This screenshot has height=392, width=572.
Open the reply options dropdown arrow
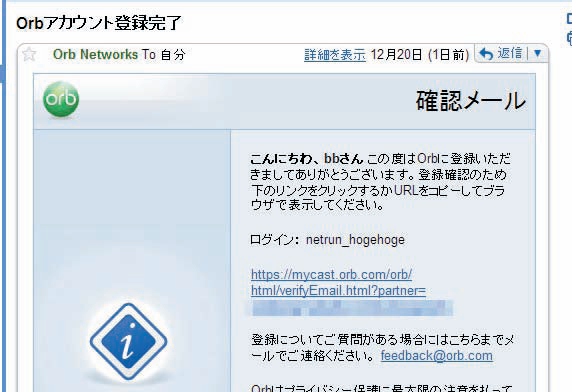tap(537, 54)
